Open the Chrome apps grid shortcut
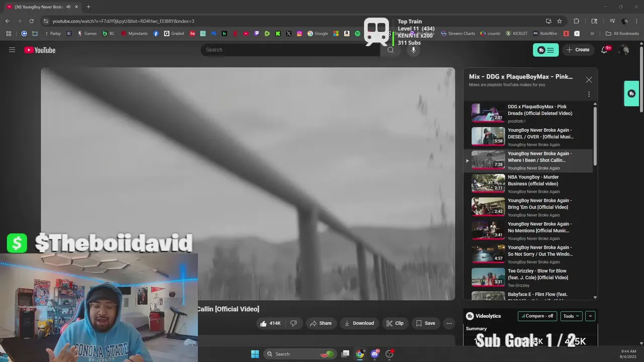The width and height of the screenshot is (644, 362). [9, 34]
